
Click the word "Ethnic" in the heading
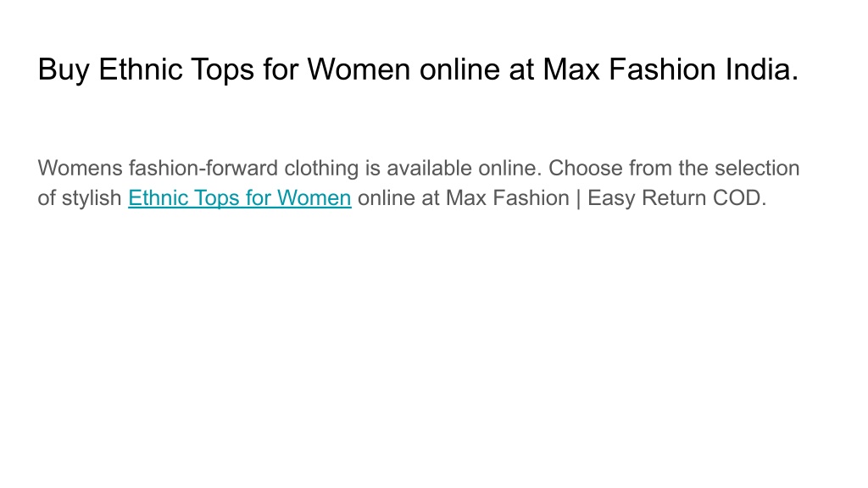[x=141, y=69]
